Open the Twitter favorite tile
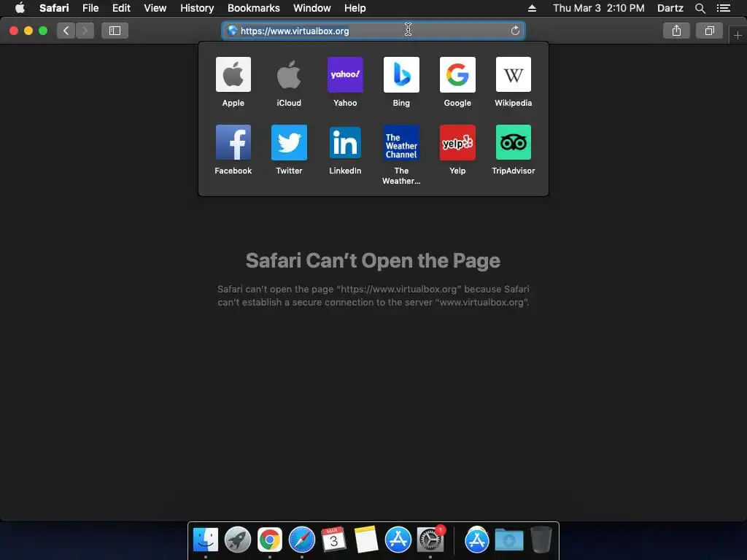This screenshot has height=560, width=747. 289,142
